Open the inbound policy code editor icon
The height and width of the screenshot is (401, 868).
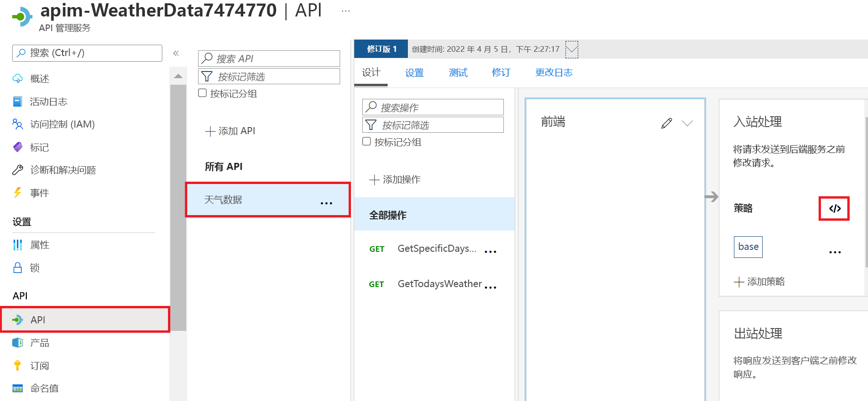(x=835, y=209)
